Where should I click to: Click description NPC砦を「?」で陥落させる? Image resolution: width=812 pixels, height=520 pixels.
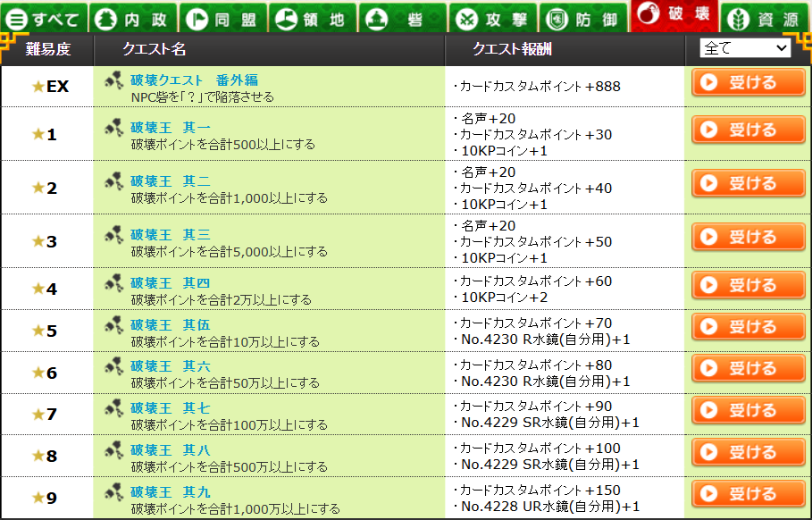(x=203, y=96)
